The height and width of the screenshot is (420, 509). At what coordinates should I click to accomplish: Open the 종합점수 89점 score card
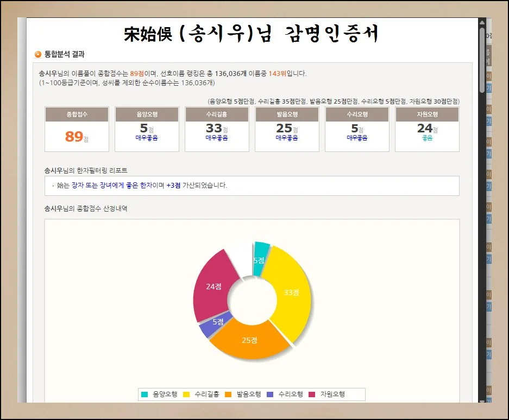tap(77, 129)
